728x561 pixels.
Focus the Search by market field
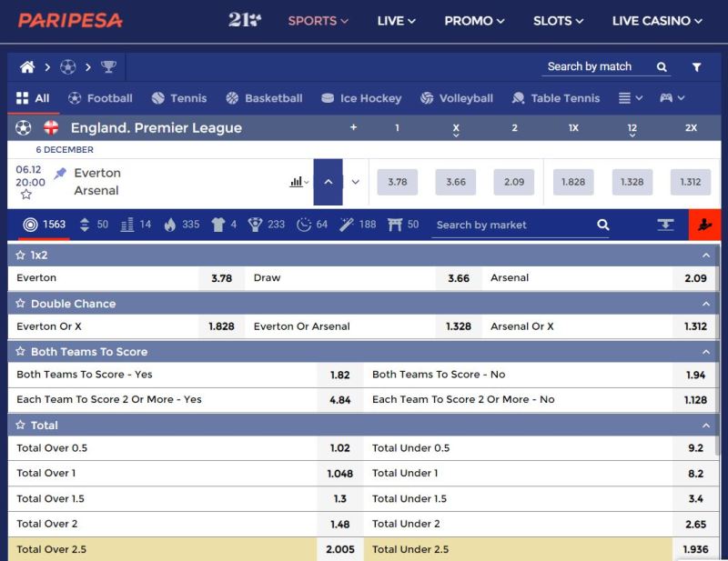pyautogui.click(x=514, y=225)
